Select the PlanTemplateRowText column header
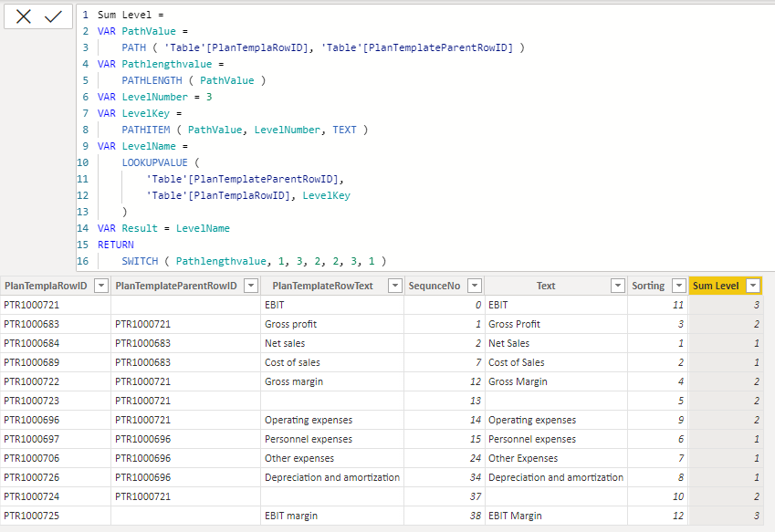The image size is (775, 532). (322, 286)
